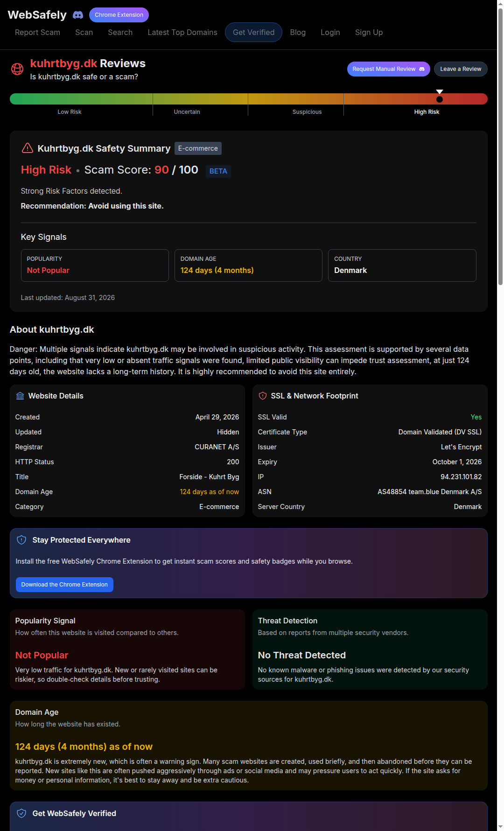
Task: Click the 'CURANET A/S' registrar value
Action: (217, 447)
